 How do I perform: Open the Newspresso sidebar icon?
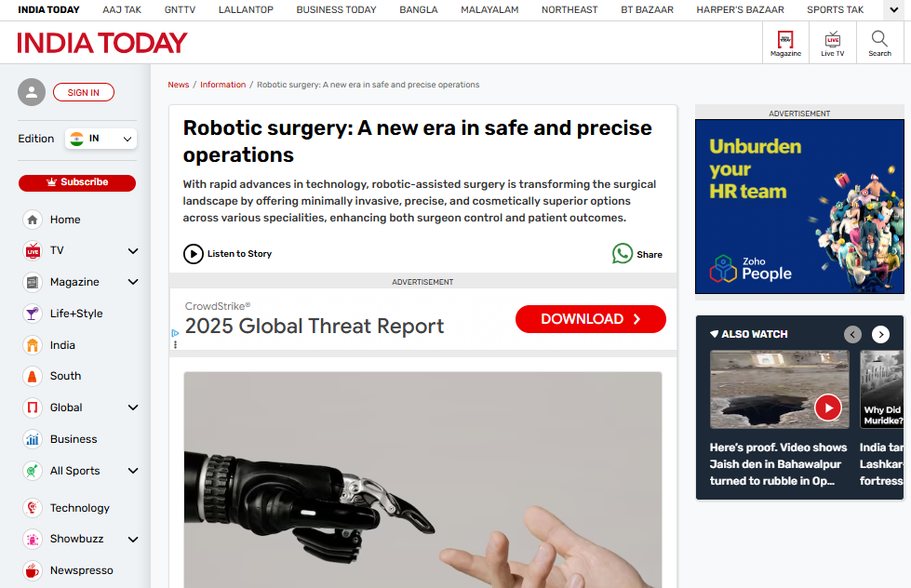click(x=33, y=570)
